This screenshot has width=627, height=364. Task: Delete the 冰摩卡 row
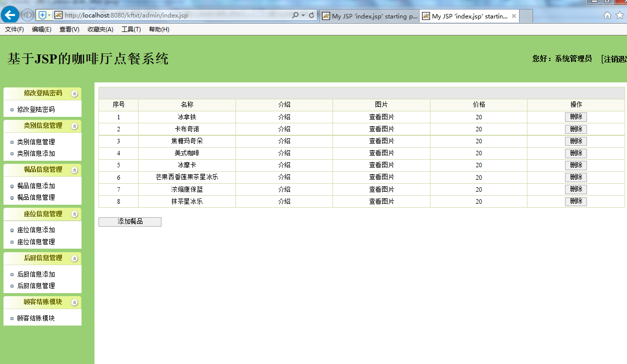[x=576, y=165]
